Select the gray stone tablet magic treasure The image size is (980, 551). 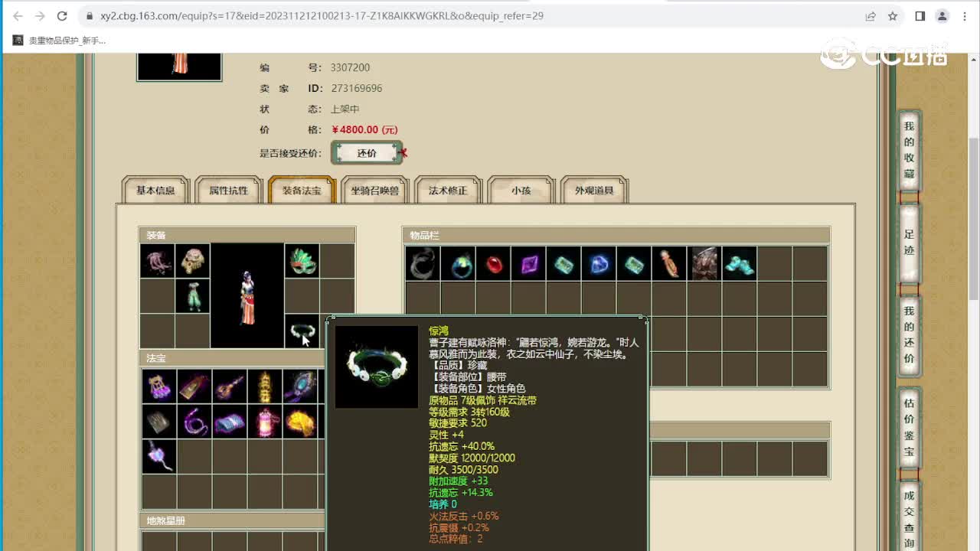tap(159, 422)
